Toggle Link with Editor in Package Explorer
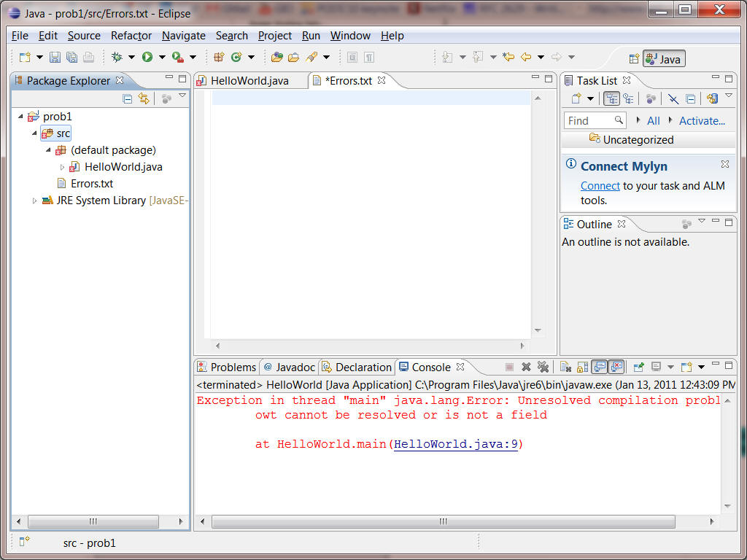 coord(144,98)
